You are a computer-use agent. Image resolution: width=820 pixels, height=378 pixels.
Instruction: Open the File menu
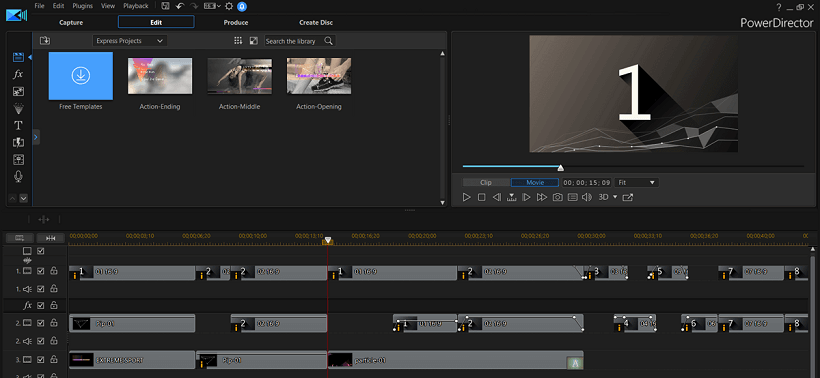click(39, 6)
